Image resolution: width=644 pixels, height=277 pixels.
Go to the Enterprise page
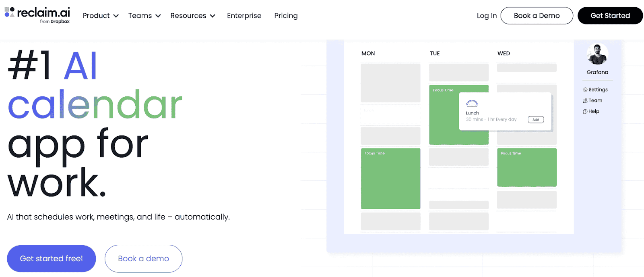(244, 16)
